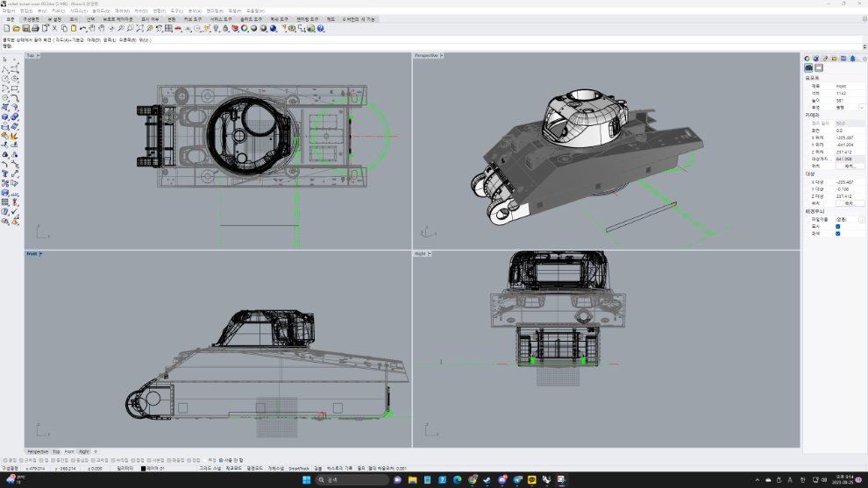Click the Save diskette icon
This screenshot has width=868, height=488.
(x=25, y=28)
